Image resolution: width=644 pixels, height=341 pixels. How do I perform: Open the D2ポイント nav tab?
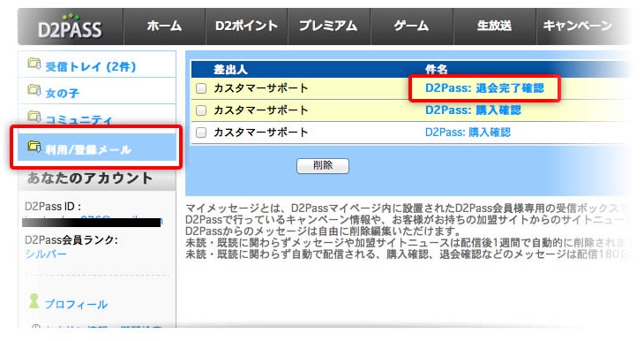[246, 27]
